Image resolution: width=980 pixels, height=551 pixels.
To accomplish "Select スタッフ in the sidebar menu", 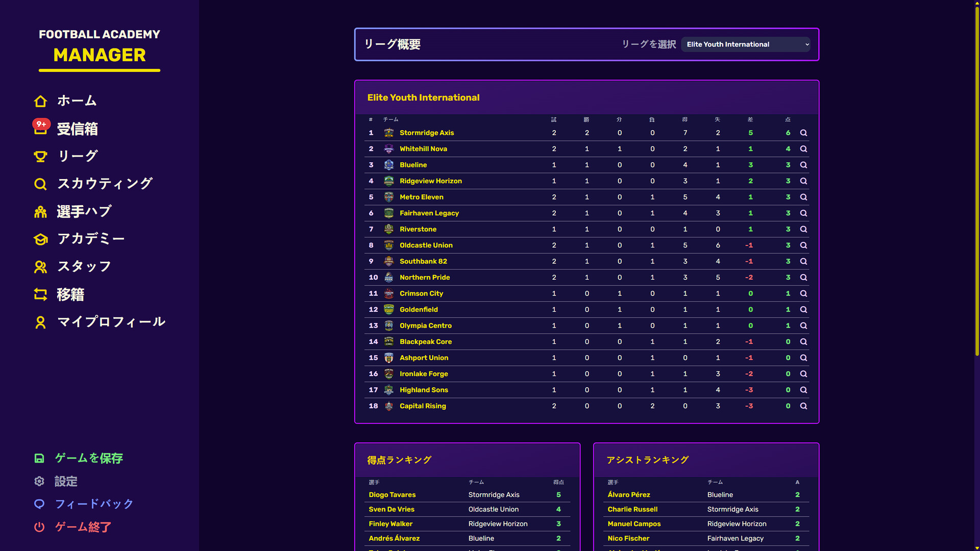I will pos(84,266).
